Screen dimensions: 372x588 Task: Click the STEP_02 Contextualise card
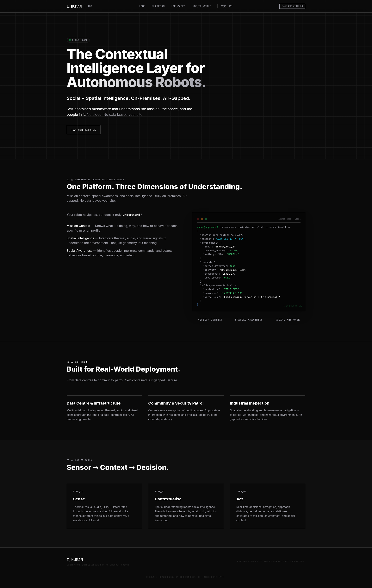pyautogui.click(x=186, y=506)
